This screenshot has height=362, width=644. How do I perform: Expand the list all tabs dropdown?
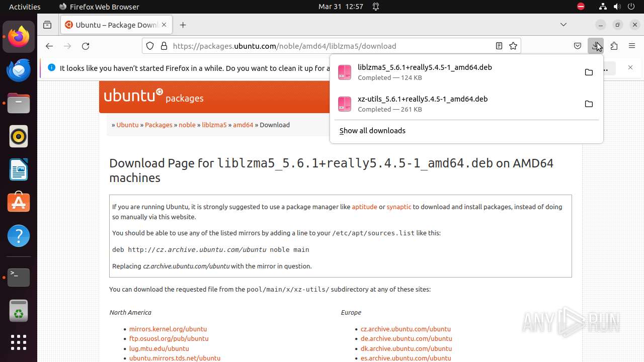click(x=563, y=25)
